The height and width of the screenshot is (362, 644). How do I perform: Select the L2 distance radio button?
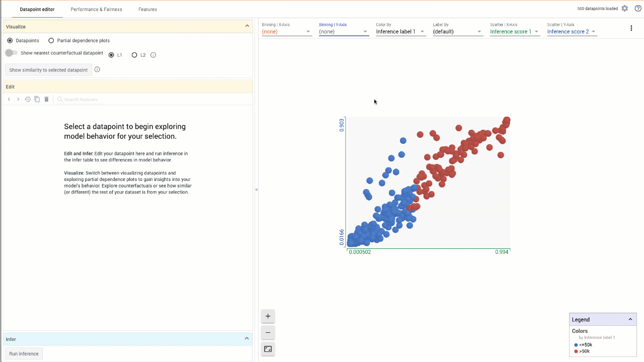(x=134, y=55)
